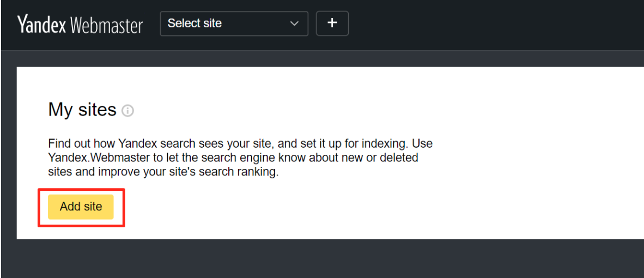This screenshot has height=278, width=644.
Task: Open the info icon next to My sites
Action: (x=127, y=111)
